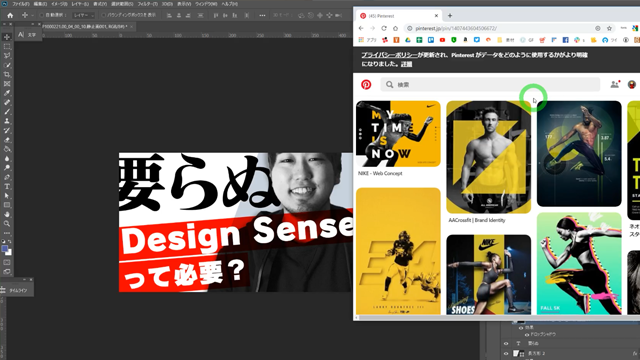Click the blue foreground color swatch
640x360 pixels.
pyautogui.click(x=5, y=249)
